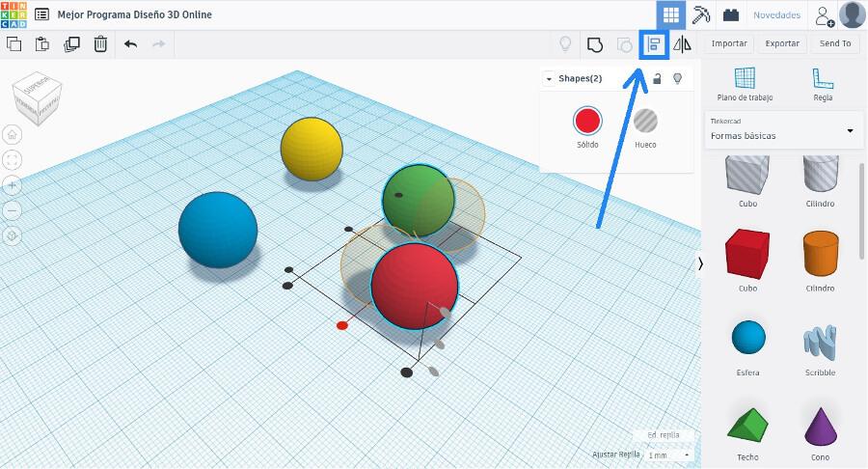The width and height of the screenshot is (868, 469).
Task: Set selected shapes to Hueco
Action: 645,121
